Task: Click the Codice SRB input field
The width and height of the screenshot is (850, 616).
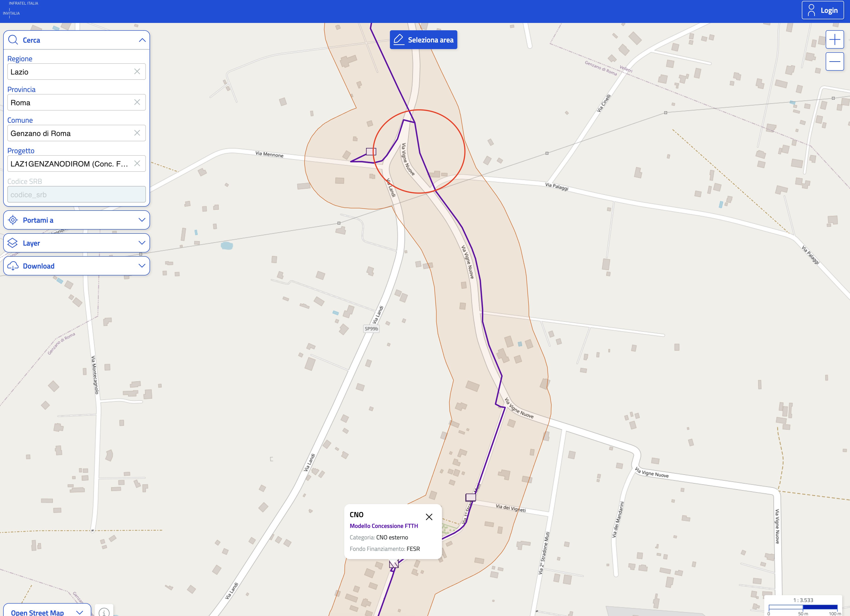Action: point(76,194)
